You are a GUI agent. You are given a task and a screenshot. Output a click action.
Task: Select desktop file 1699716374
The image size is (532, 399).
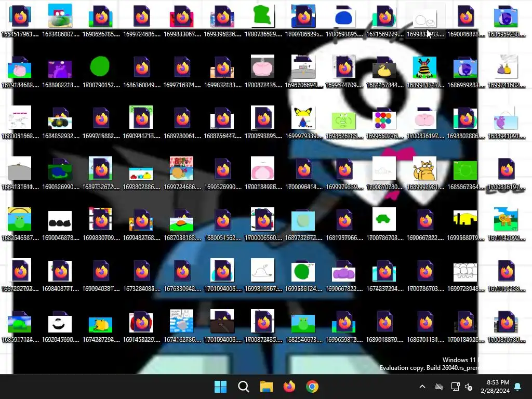pos(182,71)
